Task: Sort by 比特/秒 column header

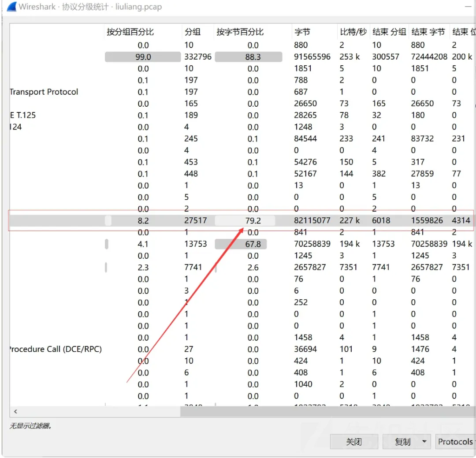Action: coord(353,32)
